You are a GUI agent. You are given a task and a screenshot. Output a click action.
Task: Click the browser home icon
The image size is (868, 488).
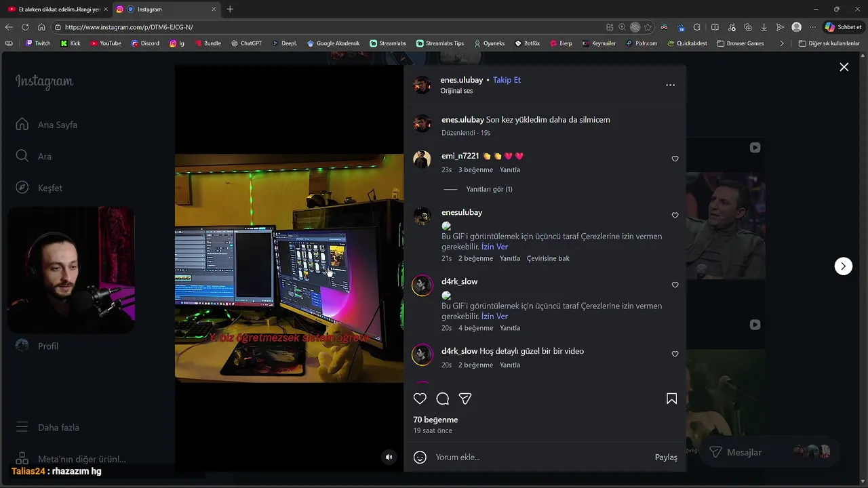(x=41, y=27)
